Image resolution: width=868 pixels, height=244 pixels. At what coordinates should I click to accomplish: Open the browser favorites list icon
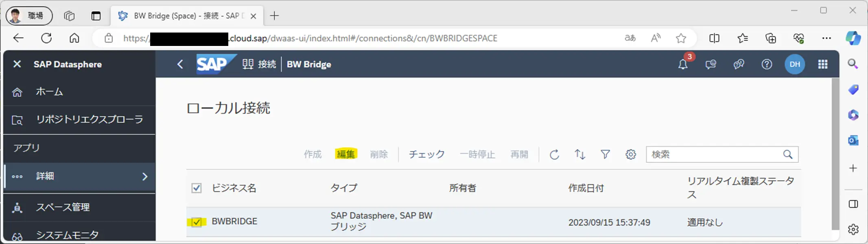(743, 38)
